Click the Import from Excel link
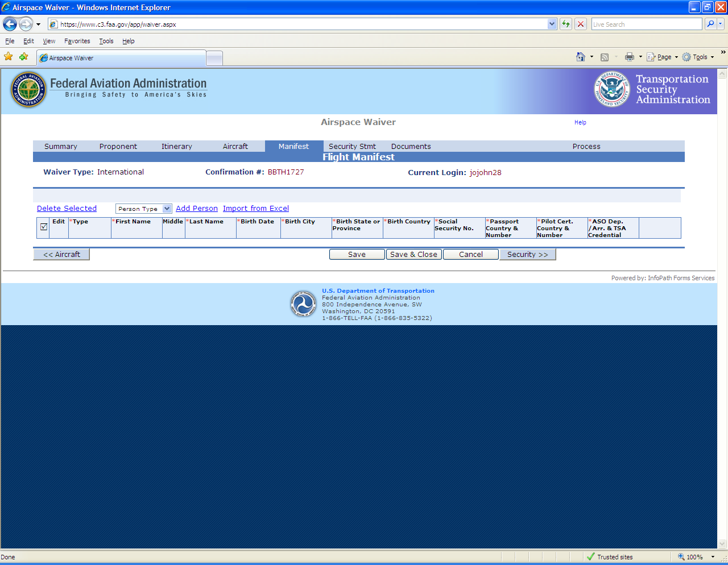The image size is (728, 565). click(256, 209)
